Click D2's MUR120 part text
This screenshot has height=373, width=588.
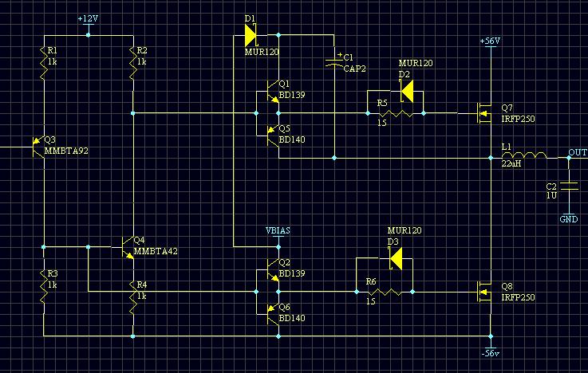pos(416,63)
